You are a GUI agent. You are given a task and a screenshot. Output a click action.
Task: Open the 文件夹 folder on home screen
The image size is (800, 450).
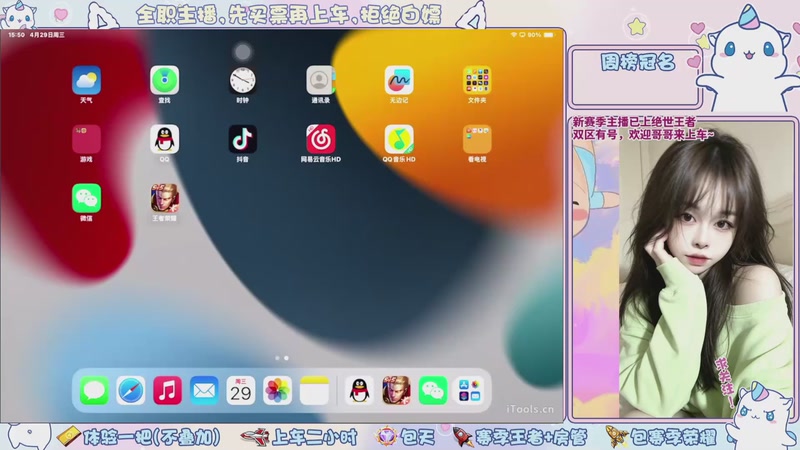477,80
